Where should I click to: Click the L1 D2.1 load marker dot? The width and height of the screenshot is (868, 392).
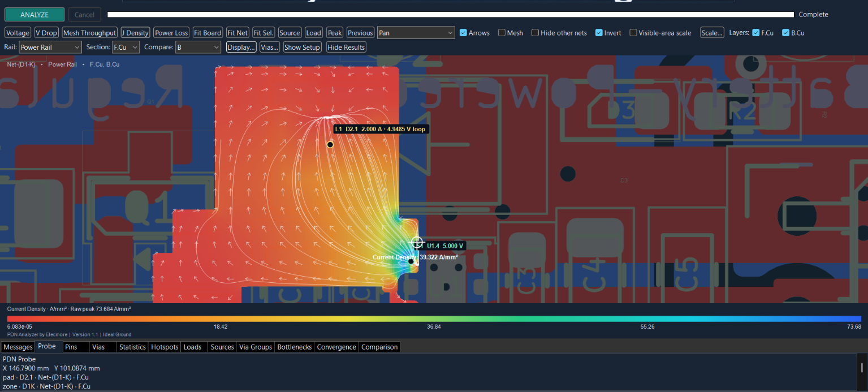(330, 145)
